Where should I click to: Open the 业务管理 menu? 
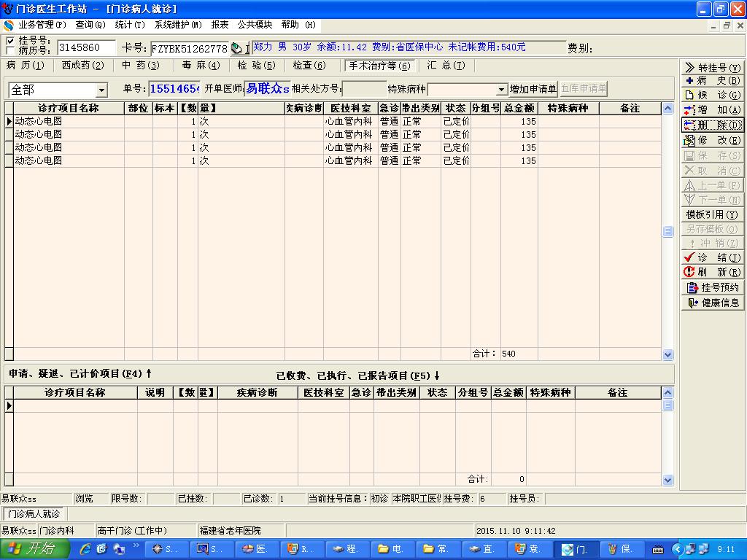point(42,25)
